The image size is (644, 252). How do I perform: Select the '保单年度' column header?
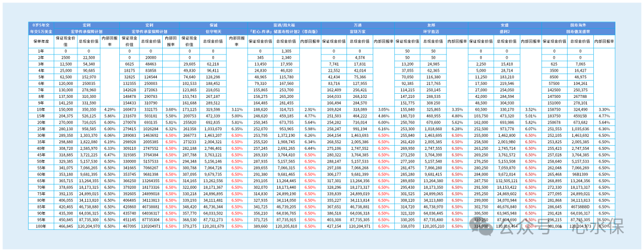(x=41, y=41)
